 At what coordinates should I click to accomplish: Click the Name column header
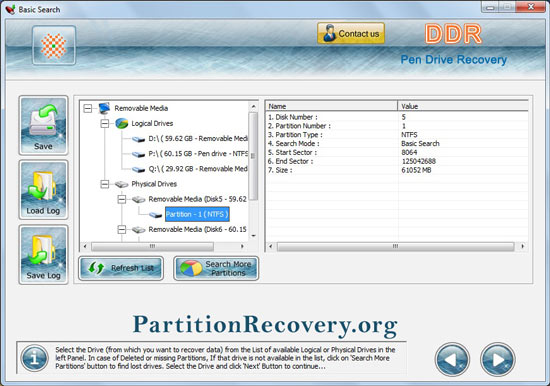pyautogui.click(x=331, y=106)
